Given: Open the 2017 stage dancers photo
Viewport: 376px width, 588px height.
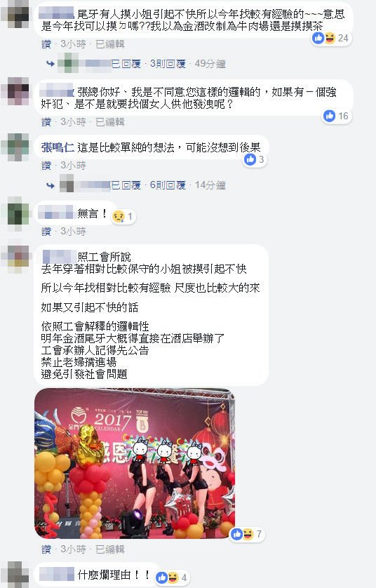Looking at the screenshot, I should [x=135, y=464].
